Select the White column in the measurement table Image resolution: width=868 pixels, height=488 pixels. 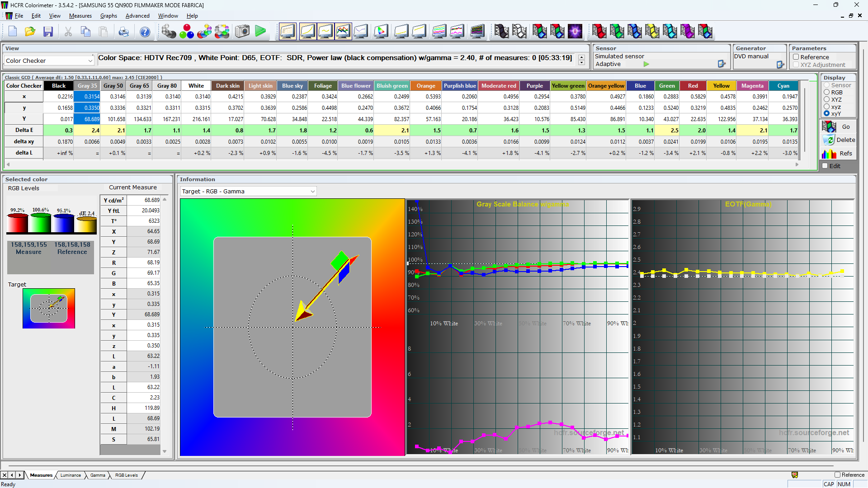point(196,85)
